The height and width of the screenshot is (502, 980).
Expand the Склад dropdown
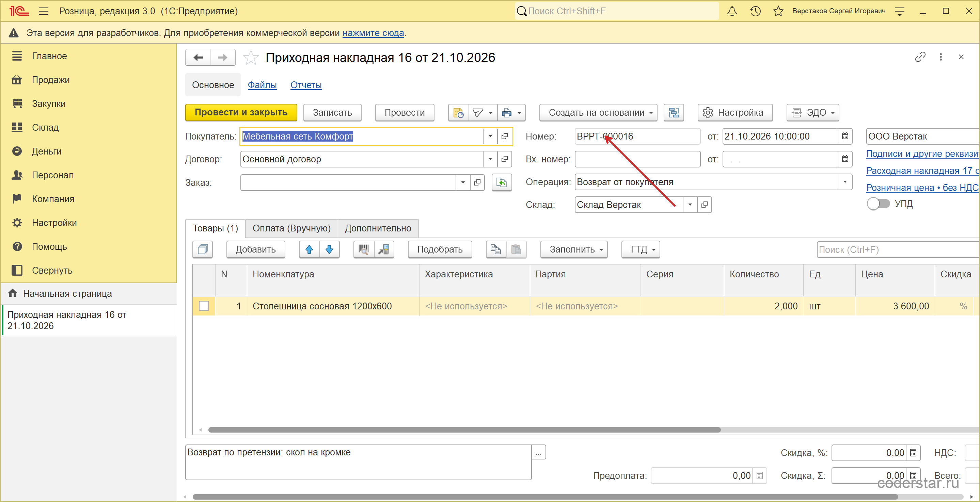(x=690, y=205)
